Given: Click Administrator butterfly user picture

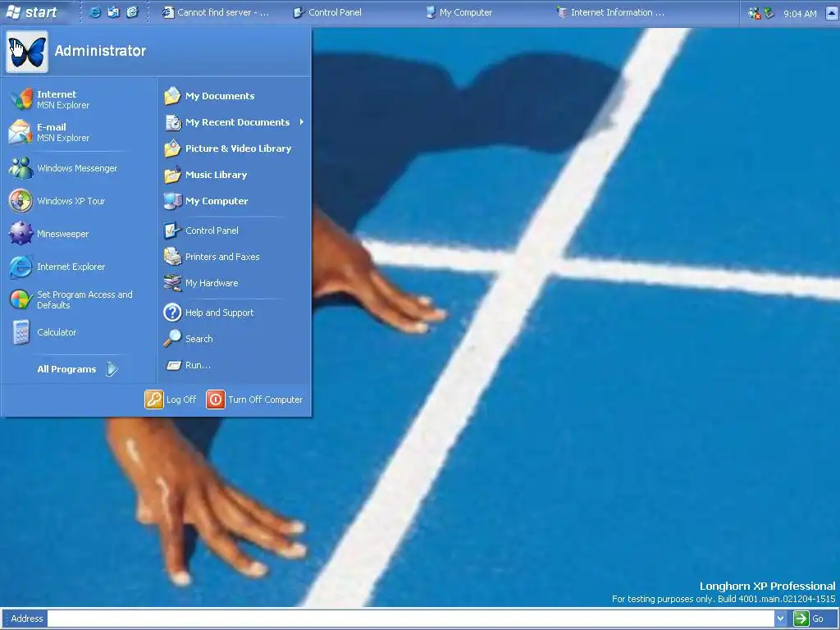Looking at the screenshot, I should (27, 52).
